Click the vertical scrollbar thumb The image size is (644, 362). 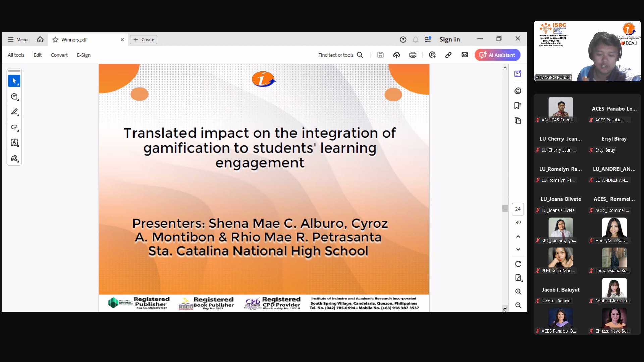click(x=505, y=208)
